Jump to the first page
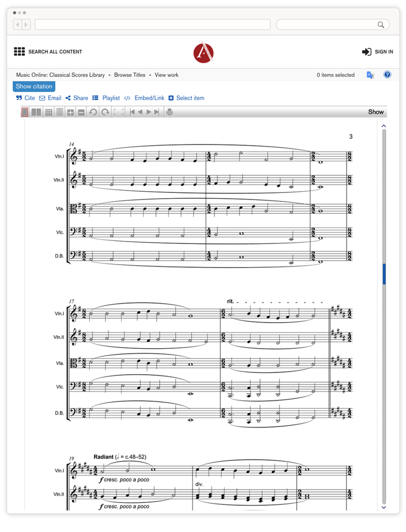This screenshot has width=406, height=532. [132, 112]
